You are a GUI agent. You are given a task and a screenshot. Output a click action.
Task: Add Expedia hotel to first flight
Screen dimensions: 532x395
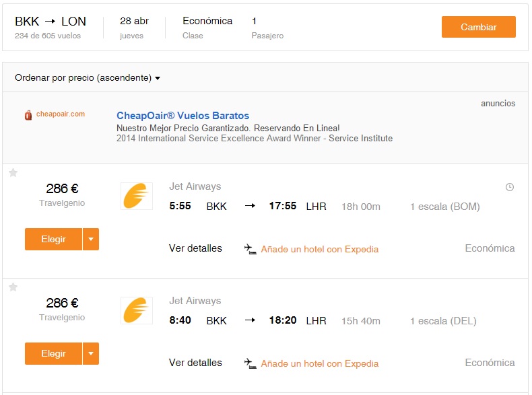pyautogui.click(x=320, y=249)
